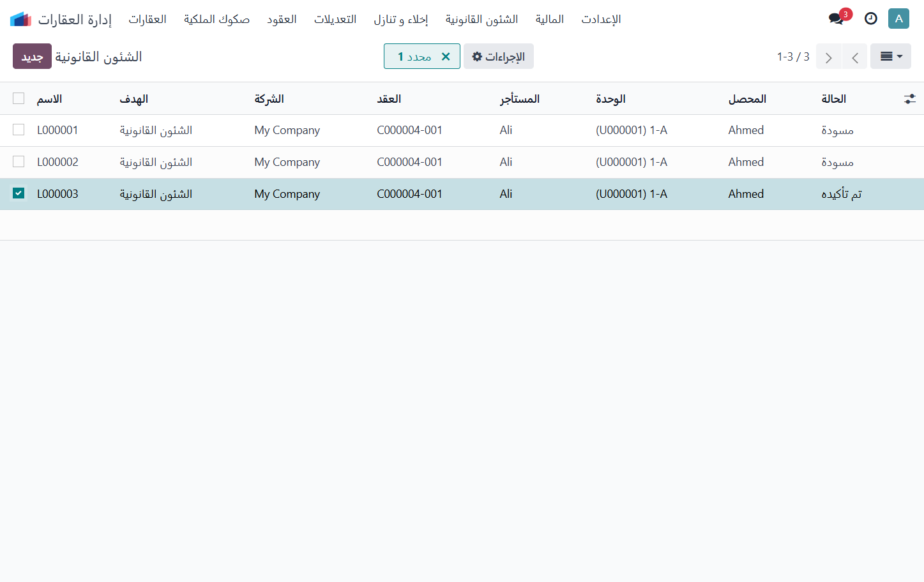This screenshot has height=582, width=924.
Task: Open the التعديلات menu
Action: tap(335, 19)
